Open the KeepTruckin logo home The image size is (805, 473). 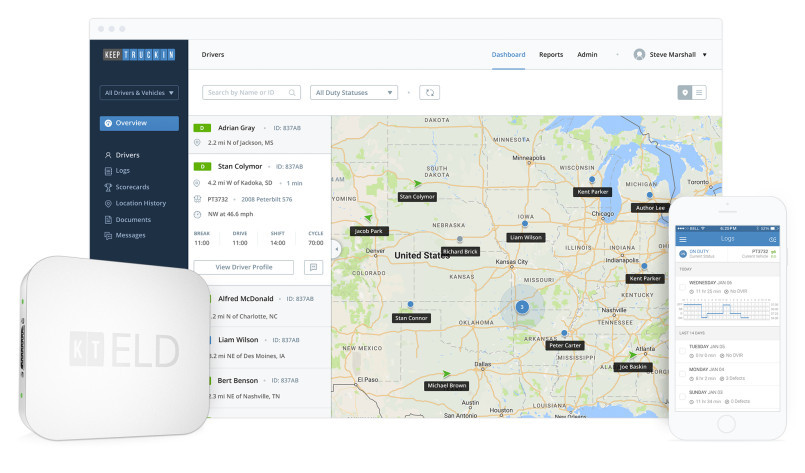(x=139, y=54)
